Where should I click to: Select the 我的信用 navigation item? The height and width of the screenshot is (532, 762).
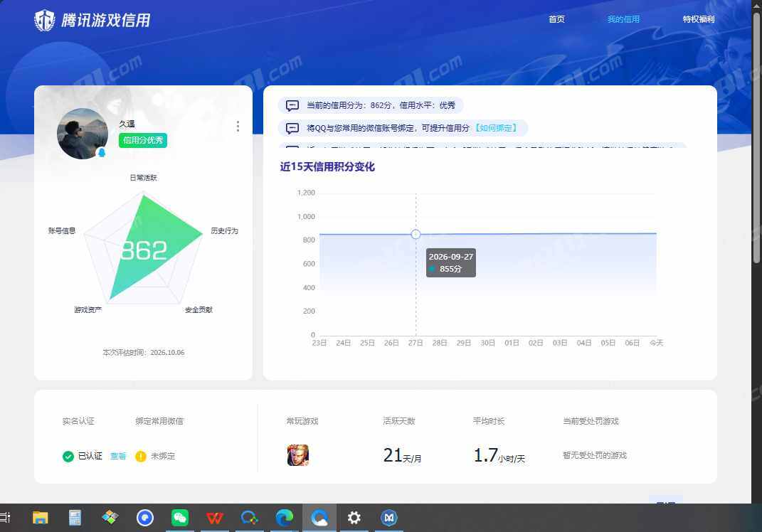(623, 19)
